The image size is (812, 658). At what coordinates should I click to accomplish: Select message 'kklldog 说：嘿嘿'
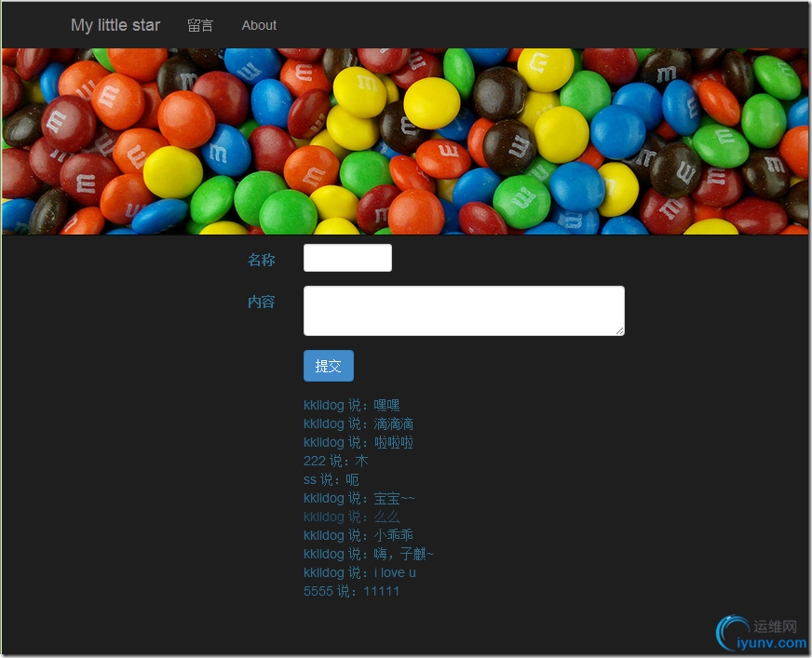(x=352, y=405)
